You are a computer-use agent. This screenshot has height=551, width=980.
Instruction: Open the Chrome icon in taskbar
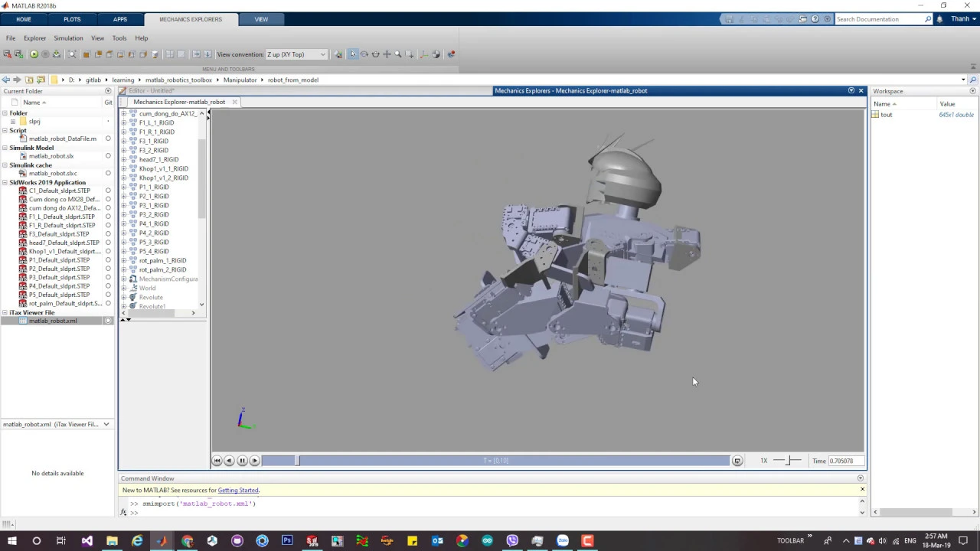187,540
